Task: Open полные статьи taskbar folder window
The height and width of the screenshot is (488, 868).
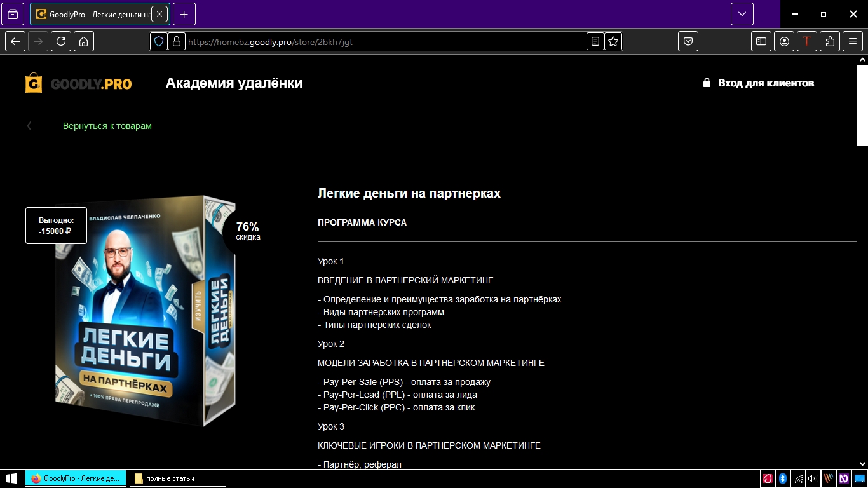Action: click(x=178, y=478)
